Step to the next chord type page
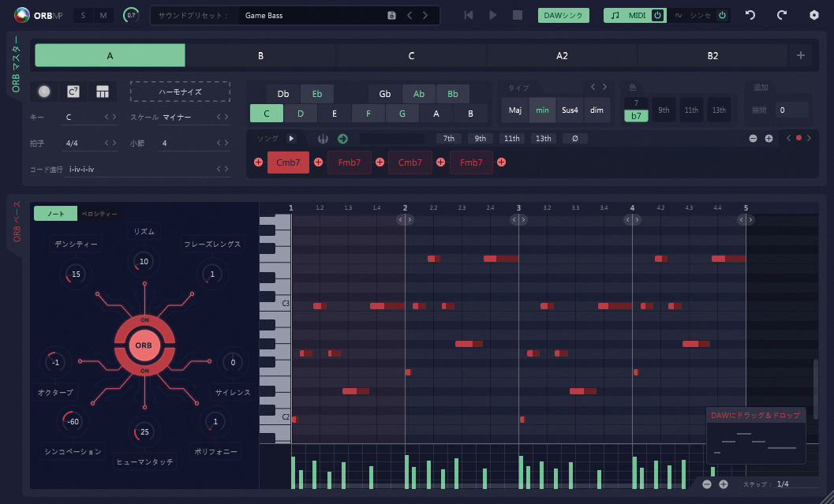The image size is (834, 504). pos(604,87)
